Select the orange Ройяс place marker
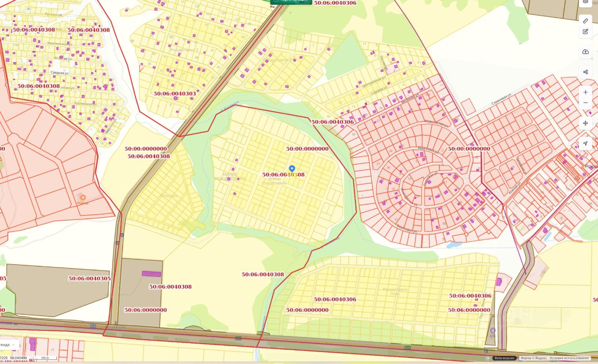This screenshot has height=364, width=598. point(83,197)
